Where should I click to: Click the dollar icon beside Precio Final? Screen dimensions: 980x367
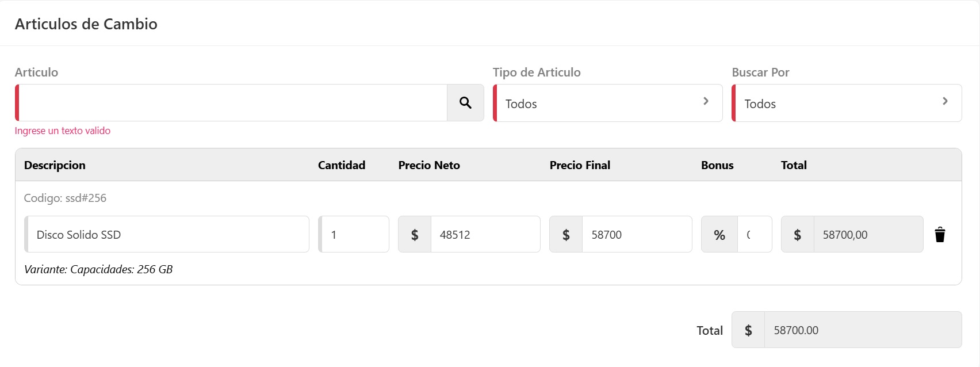click(566, 235)
